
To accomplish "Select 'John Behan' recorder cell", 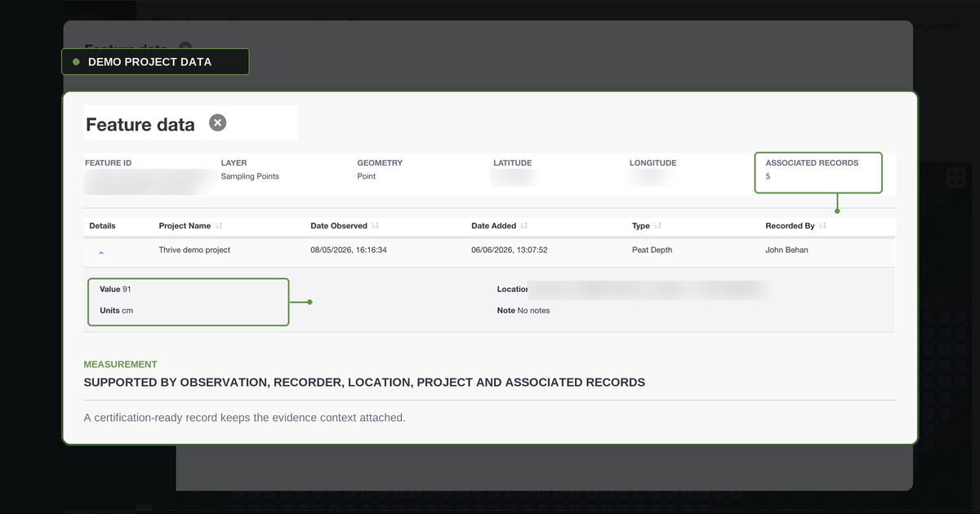I will point(786,250).
